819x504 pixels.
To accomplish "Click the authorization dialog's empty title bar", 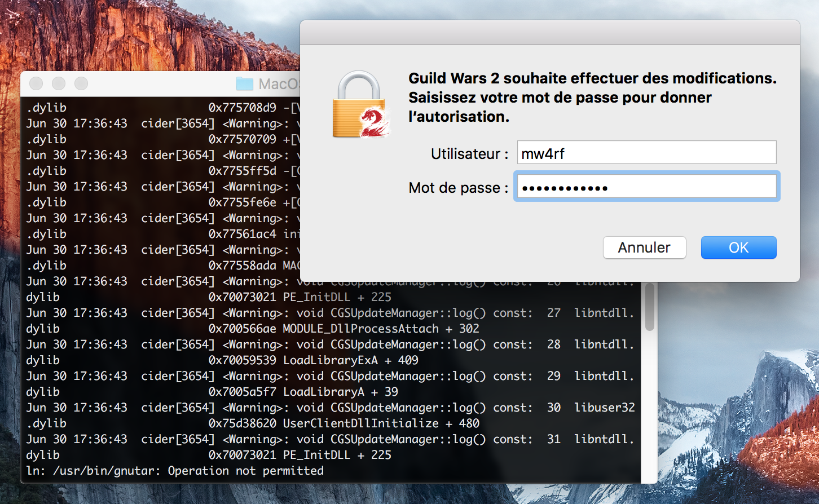I will click(549, 33).
